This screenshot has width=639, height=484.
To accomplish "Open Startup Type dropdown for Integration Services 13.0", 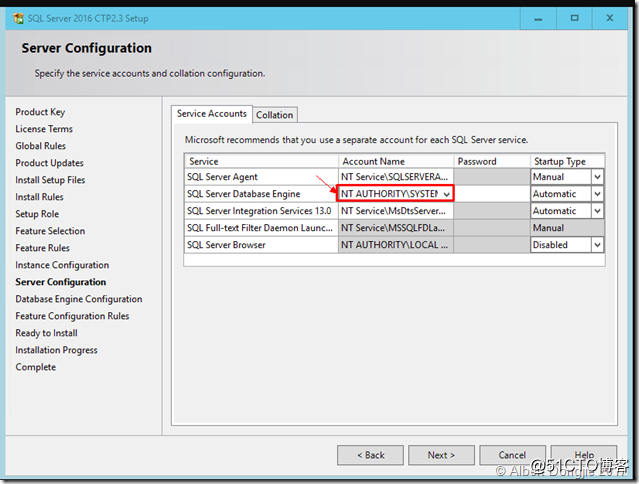I will [x=597, y=211].
